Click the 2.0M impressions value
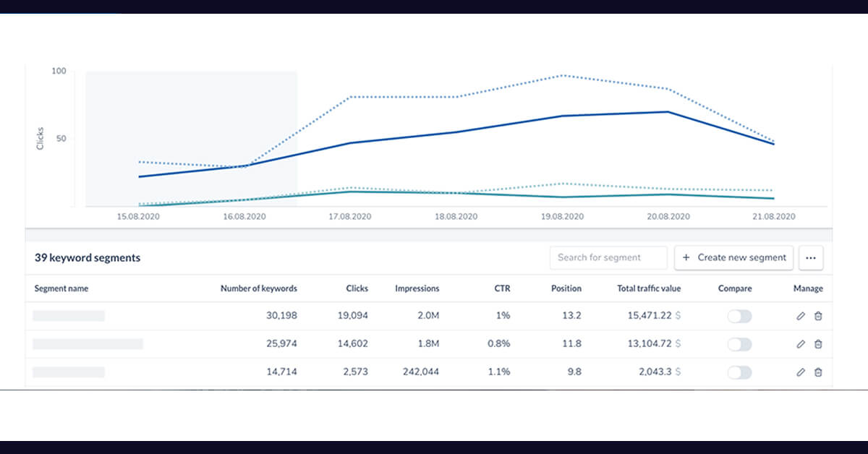The image size is (868, 454). 427,316
